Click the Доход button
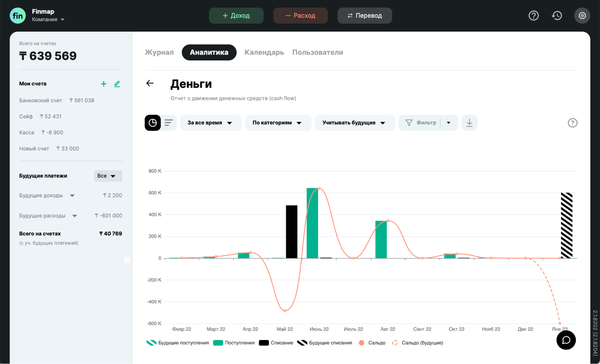600x364 pixels. (x=236, y=16)
